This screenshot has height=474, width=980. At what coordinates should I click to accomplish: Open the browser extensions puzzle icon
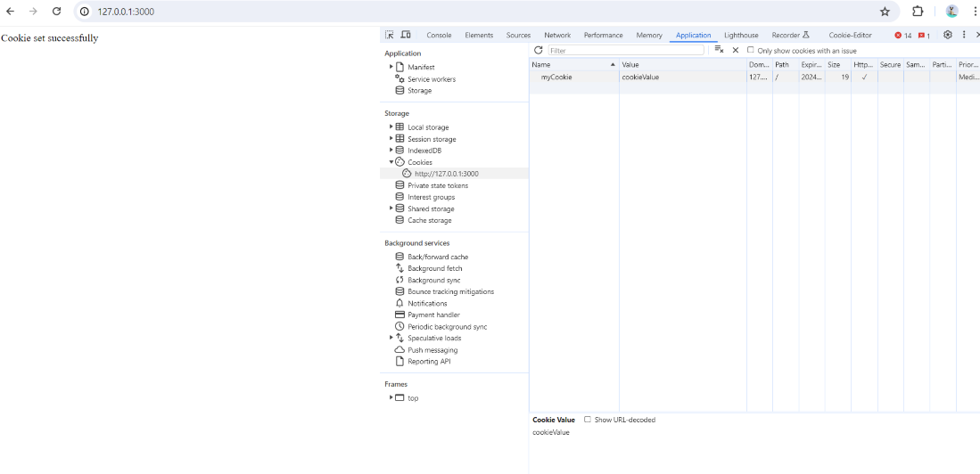coord(918,12)
